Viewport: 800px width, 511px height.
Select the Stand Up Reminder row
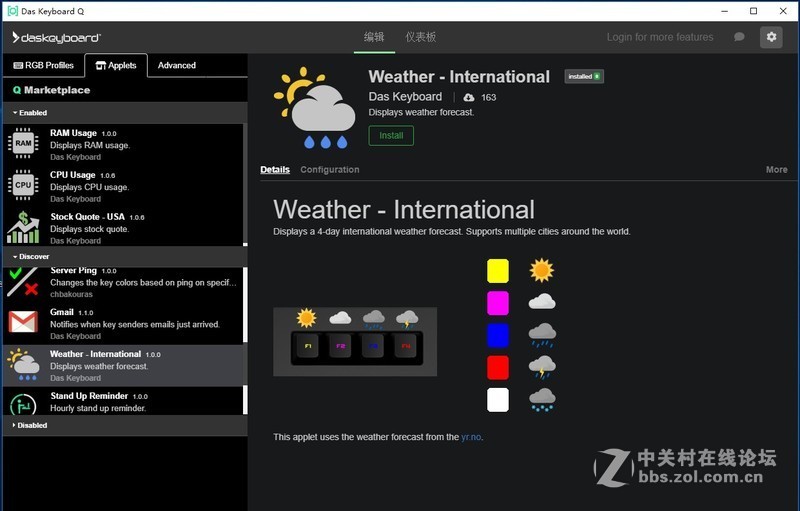click(x=123, y=401)
